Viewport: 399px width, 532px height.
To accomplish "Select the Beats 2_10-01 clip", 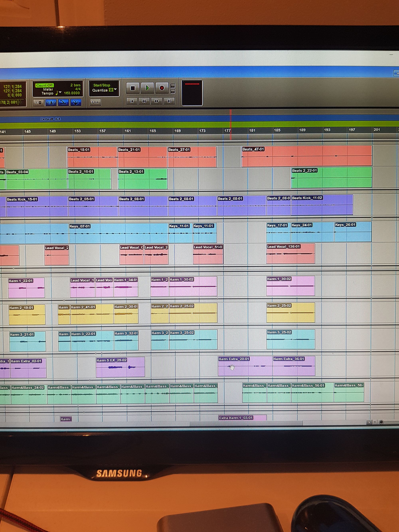I will click(x=89, y=179).
